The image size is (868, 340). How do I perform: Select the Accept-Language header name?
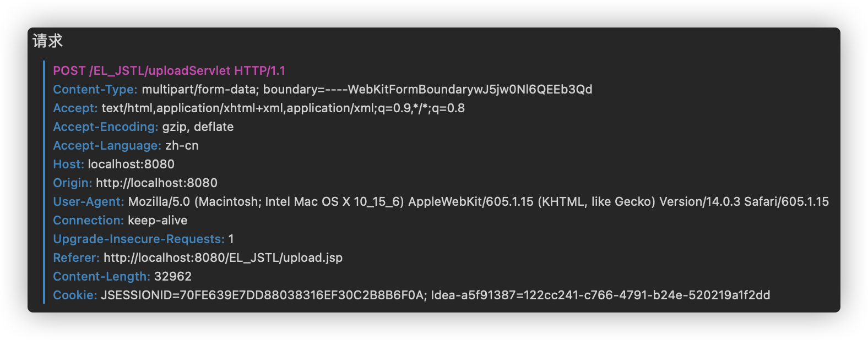107,146
